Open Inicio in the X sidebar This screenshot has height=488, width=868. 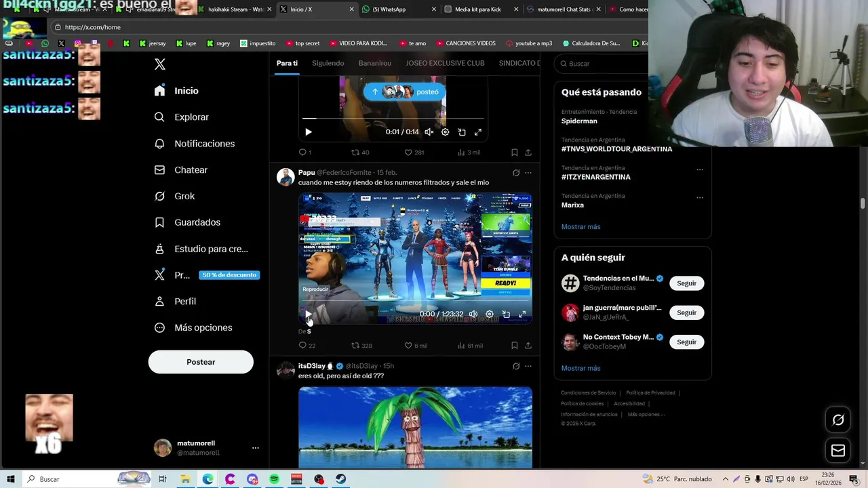176,91
